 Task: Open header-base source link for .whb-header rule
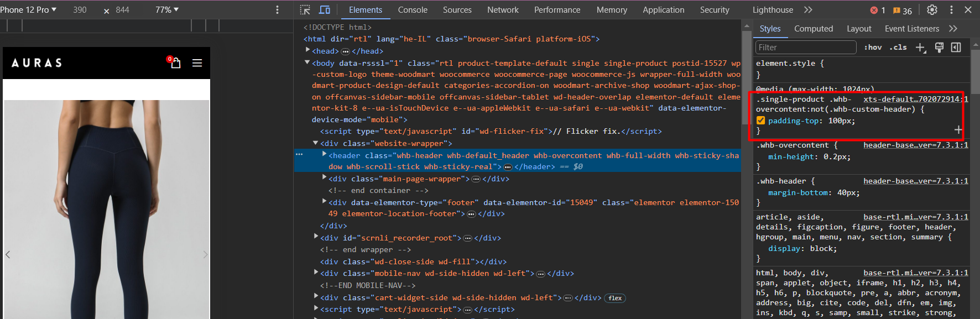[x=916, y=181]
